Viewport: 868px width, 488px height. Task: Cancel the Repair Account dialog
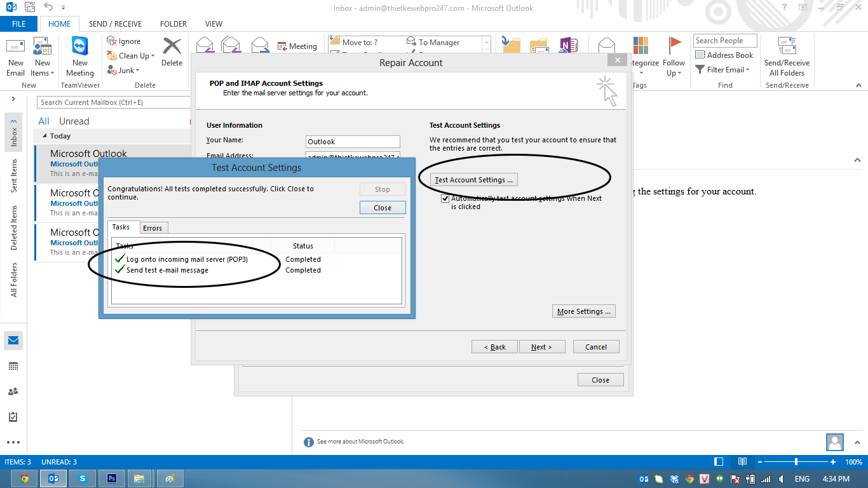596,347
